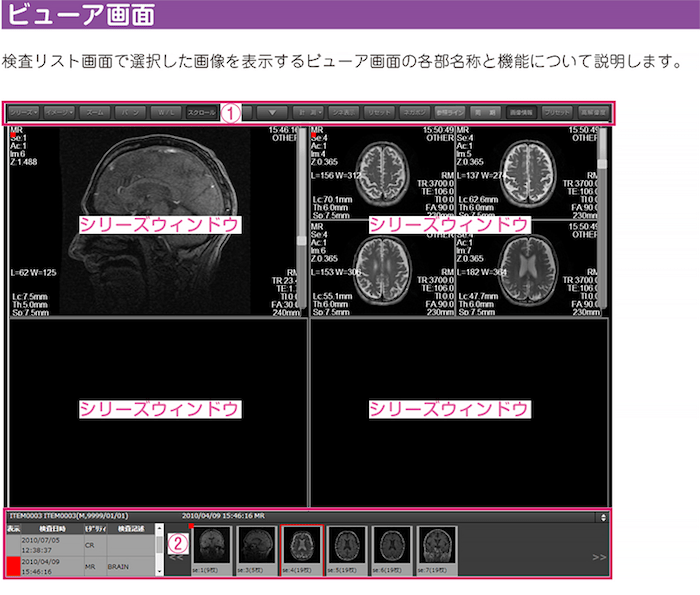The width and height of the screenshot is (700, 595).
Task: Toggle the 参照ライン reference line button
Action: (x=450, y=113)
